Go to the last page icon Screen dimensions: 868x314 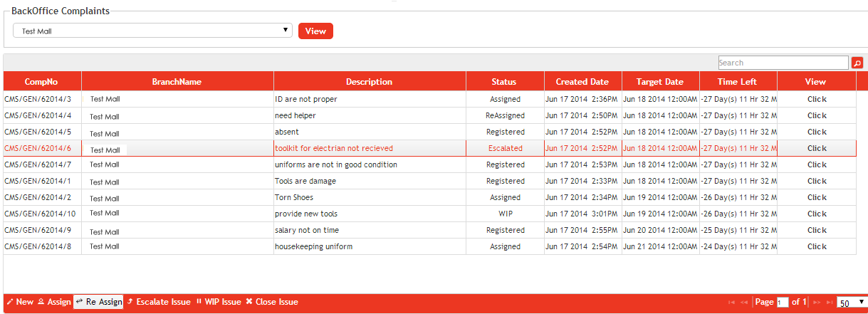coord(830,303)
